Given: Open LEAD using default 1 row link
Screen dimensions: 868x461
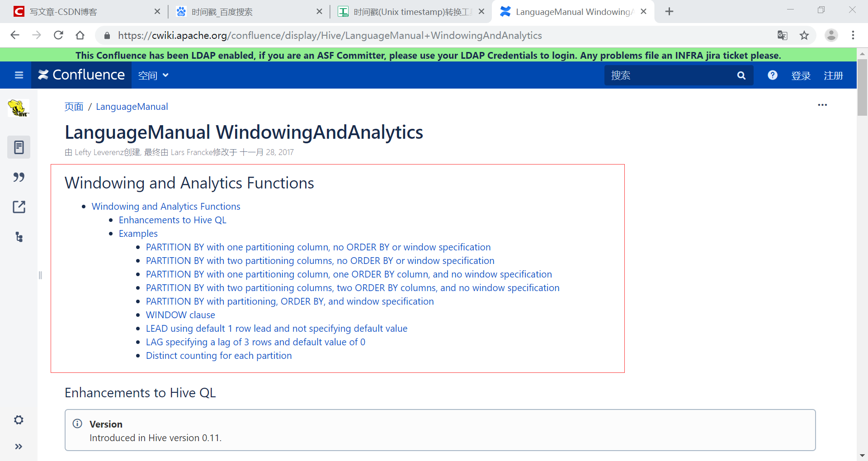Looking at the screenshot, I should 277,329.
